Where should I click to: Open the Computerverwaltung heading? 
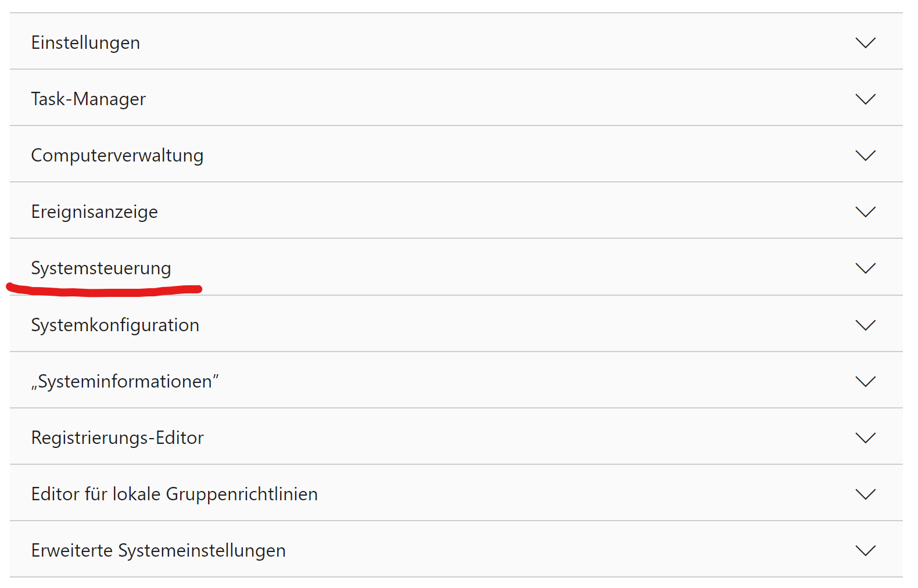[x=117, y=156]
